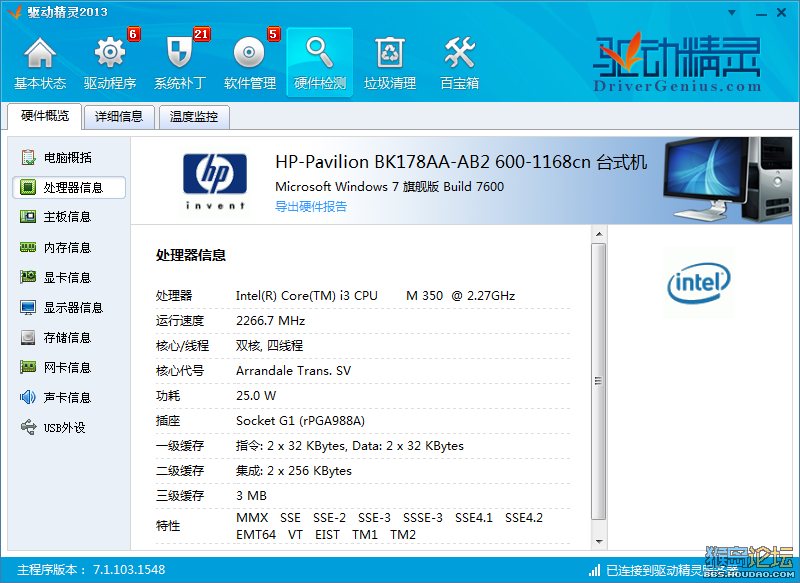Minimize the 驱动精灵 window

coord(761,13)
